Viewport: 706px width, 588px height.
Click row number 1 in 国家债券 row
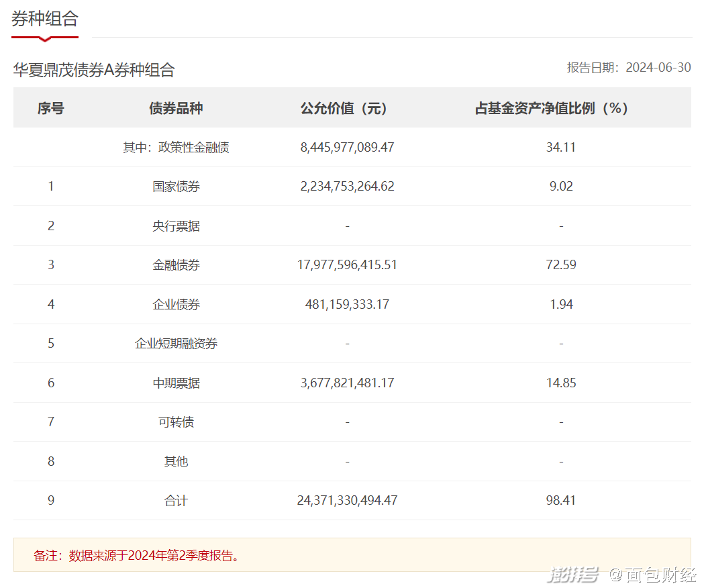51,187
